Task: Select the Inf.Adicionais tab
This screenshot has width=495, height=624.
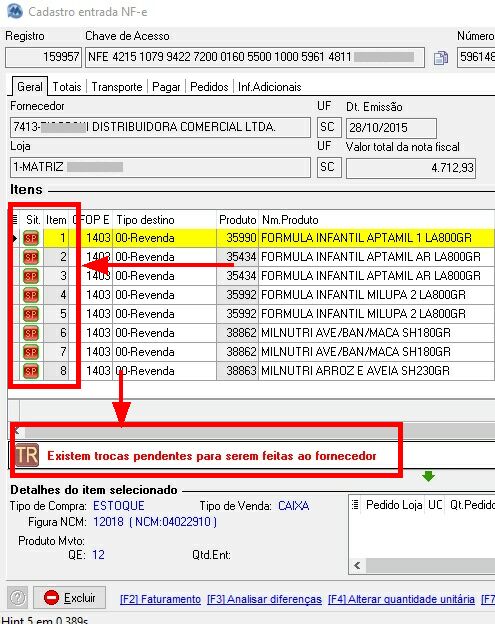Action: (x=269, y=87)
